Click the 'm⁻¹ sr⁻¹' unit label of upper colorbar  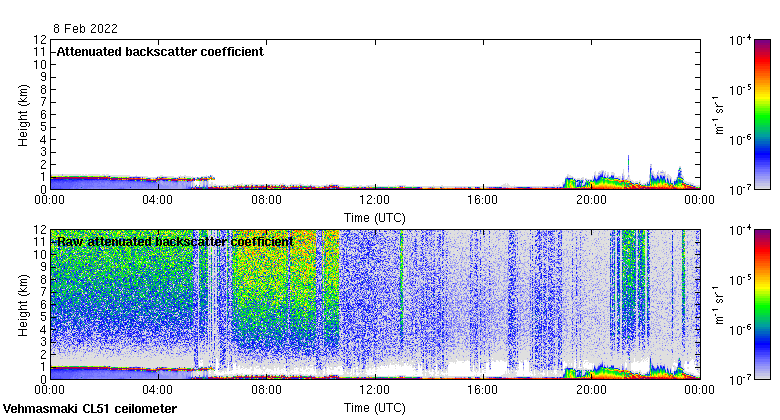(719, 115)
